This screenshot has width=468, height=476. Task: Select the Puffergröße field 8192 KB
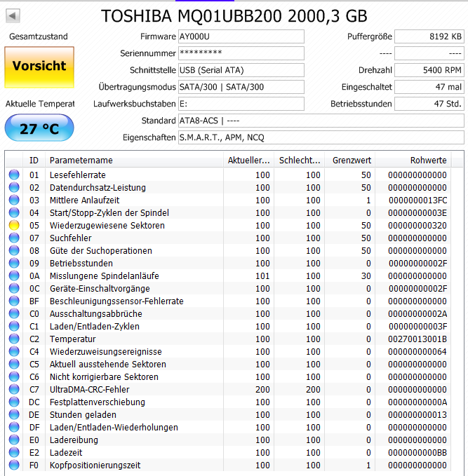tap(429, 36)
